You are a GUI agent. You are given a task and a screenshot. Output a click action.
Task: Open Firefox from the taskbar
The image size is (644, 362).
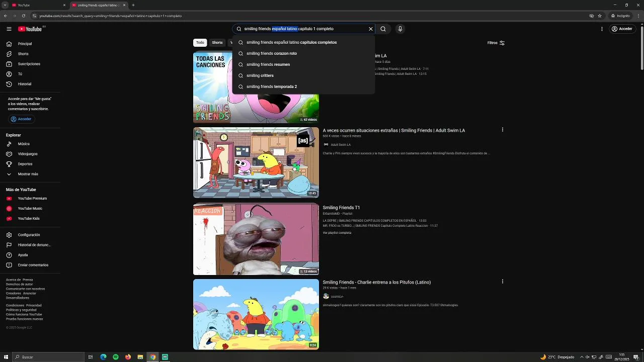click(128, 357)
